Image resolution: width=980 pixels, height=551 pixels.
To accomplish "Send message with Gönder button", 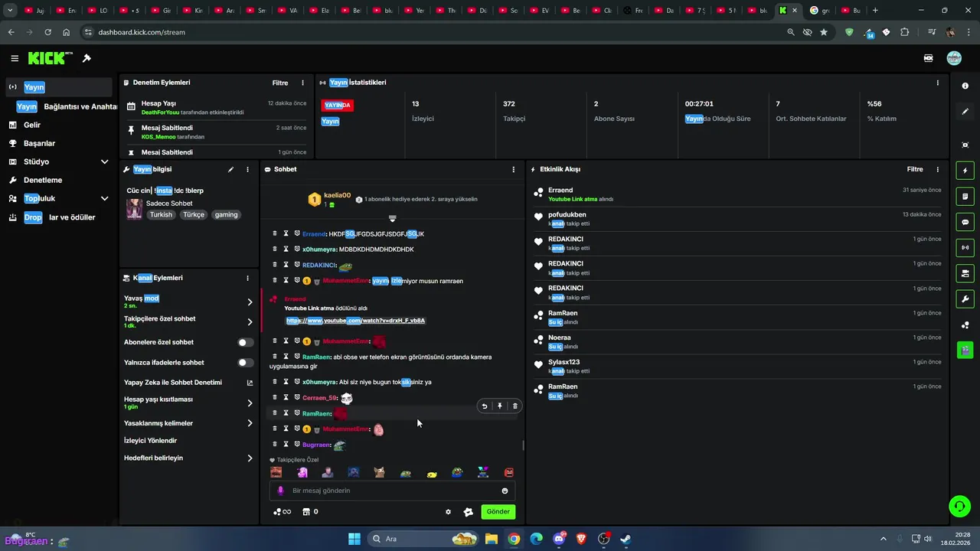I will point(498,512).
